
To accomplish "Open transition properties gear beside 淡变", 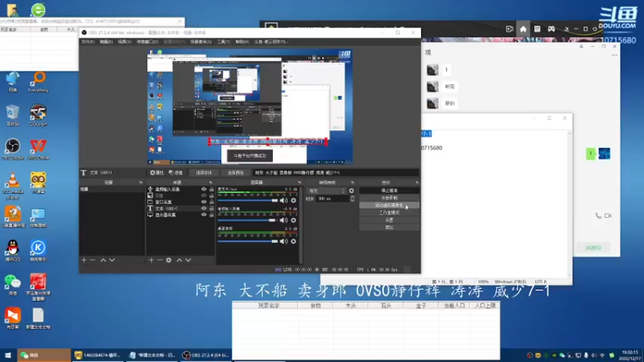I will tap(352, 191).
